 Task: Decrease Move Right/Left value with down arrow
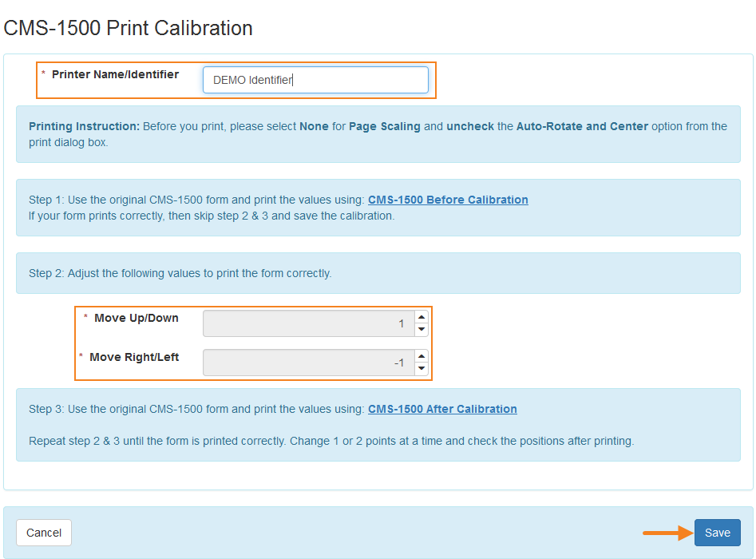[x=422, y=368]
